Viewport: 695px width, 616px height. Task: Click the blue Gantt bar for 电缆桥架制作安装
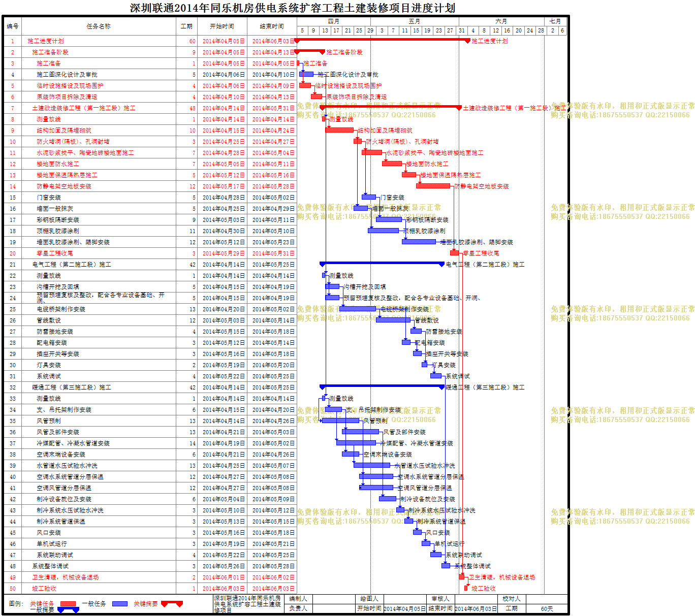tap(358, 309)
